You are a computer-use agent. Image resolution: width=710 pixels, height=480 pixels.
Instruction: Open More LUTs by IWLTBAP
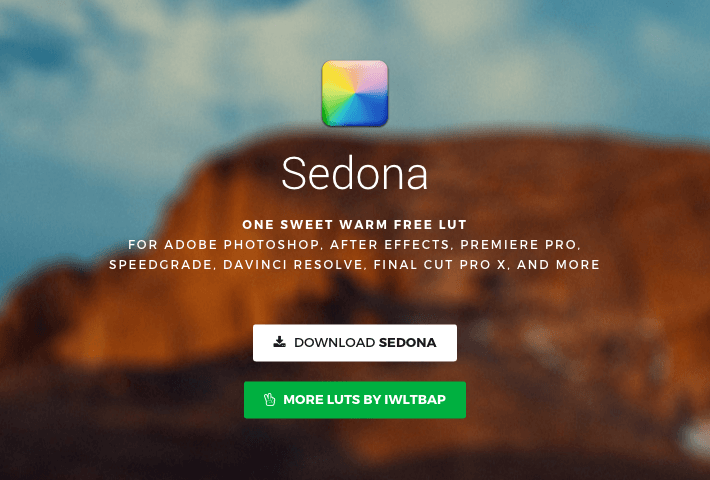355,400
